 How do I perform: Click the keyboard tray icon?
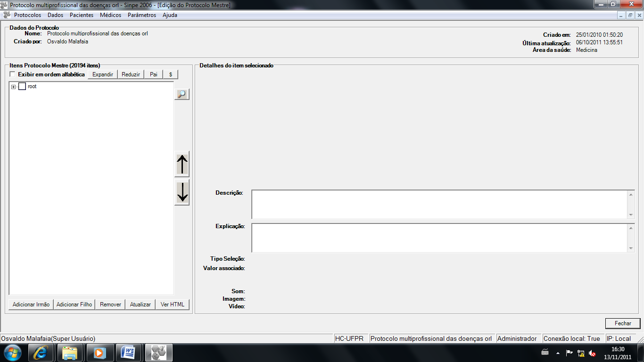[545, 353]
